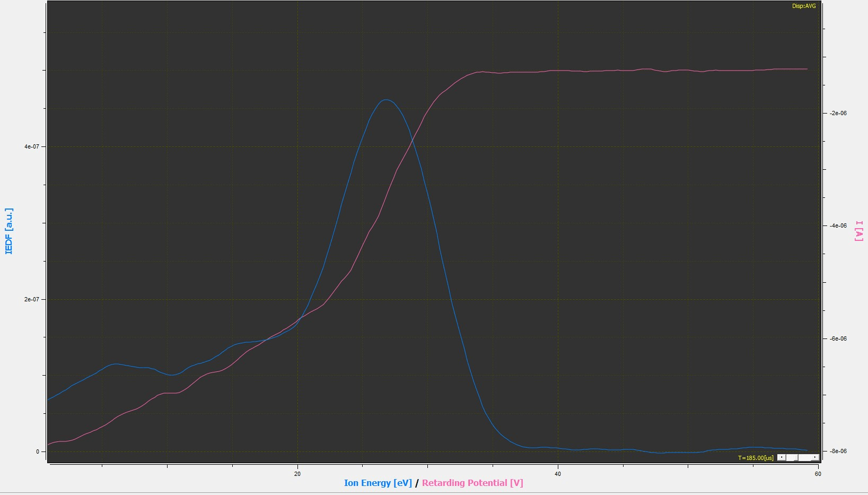Click the T=185.00[us] time readout
868x495 pixels.
(x=756, y=458)
